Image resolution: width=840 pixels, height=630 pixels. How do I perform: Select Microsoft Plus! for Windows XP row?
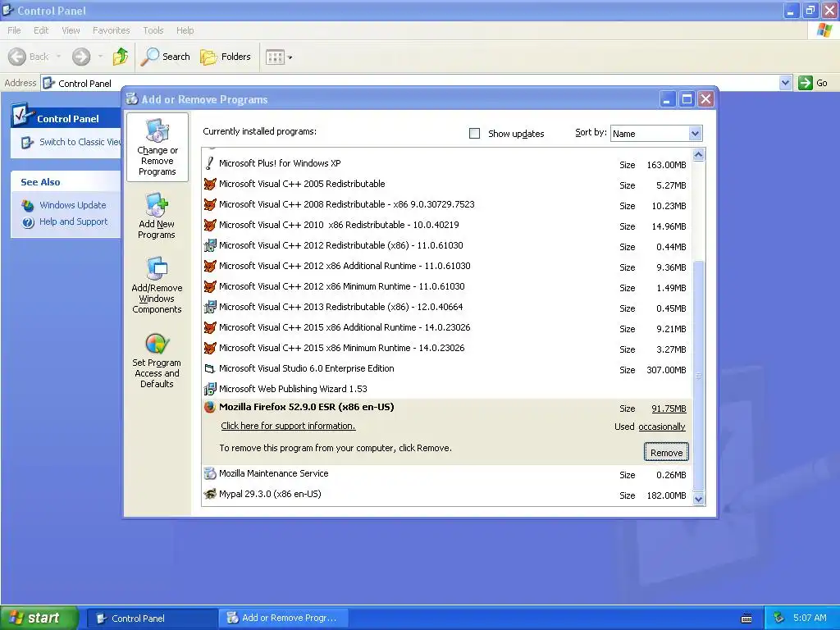point(447,163)
